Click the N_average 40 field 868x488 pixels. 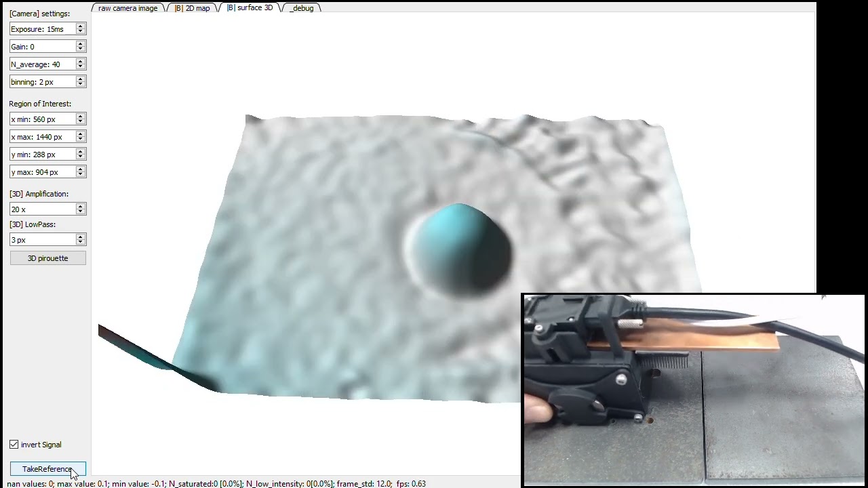[42, 64]
